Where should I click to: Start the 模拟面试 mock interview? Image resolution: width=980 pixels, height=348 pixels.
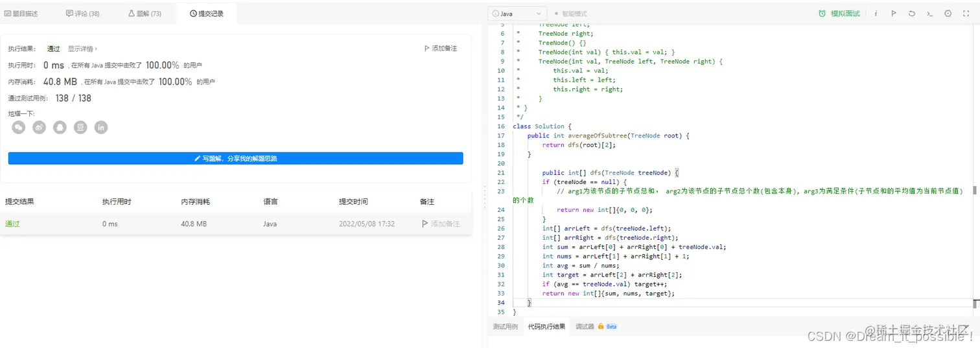(845, 14)
